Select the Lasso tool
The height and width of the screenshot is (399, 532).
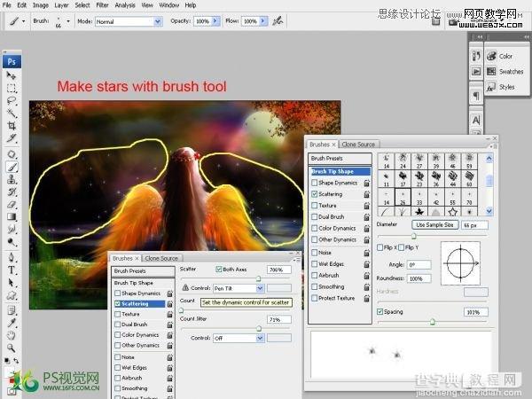coord(12,101)
